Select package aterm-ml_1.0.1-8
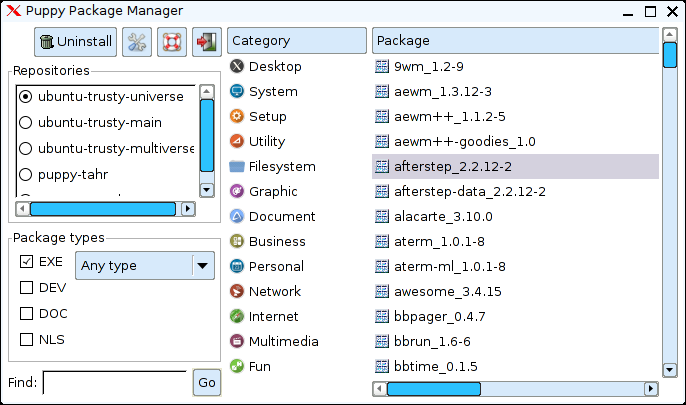This screenshot has height=405, width=686. 515,266
